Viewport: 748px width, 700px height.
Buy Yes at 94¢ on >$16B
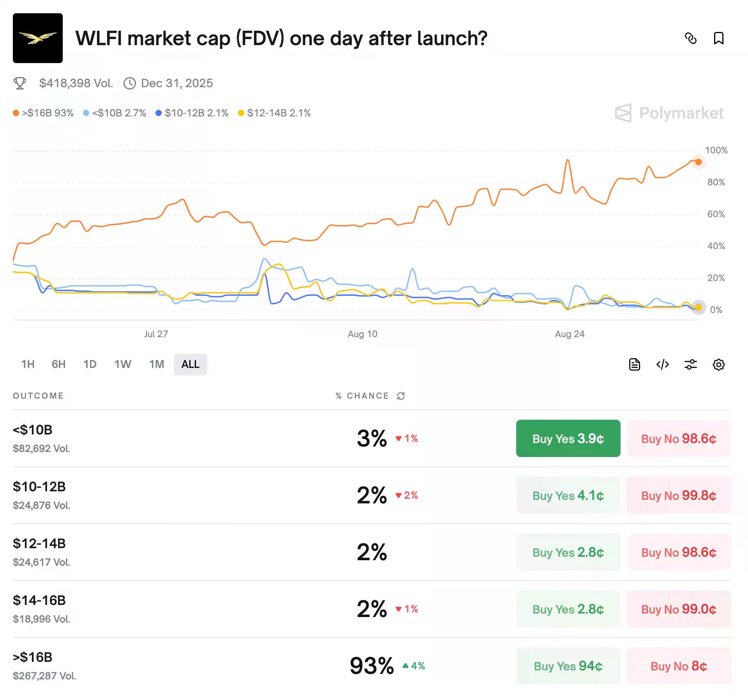(568, 666)
